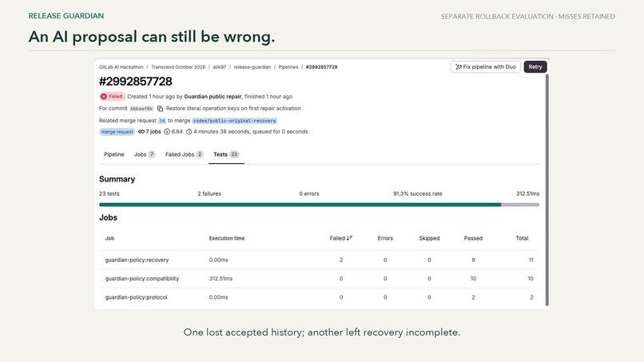Click the compute minutes icon beside 6.84
The height and width of the screenshot is (362, 644).
coord(167,132)
